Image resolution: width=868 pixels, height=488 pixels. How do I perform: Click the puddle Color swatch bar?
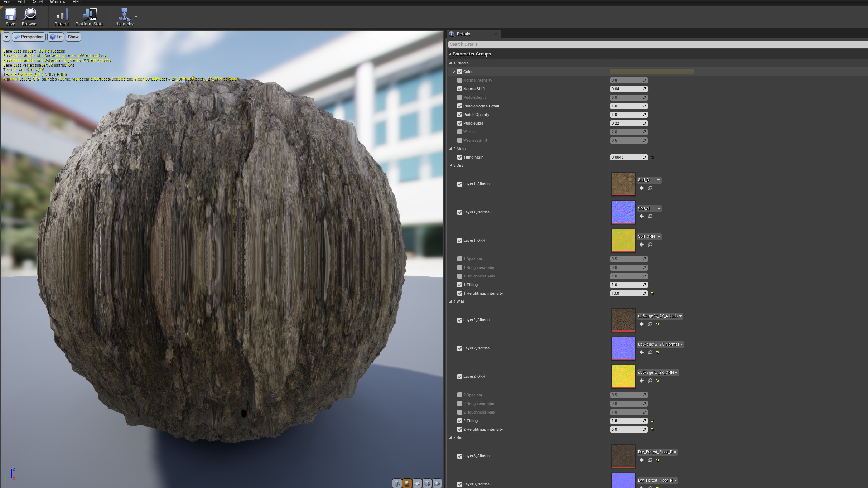(652, 72)
